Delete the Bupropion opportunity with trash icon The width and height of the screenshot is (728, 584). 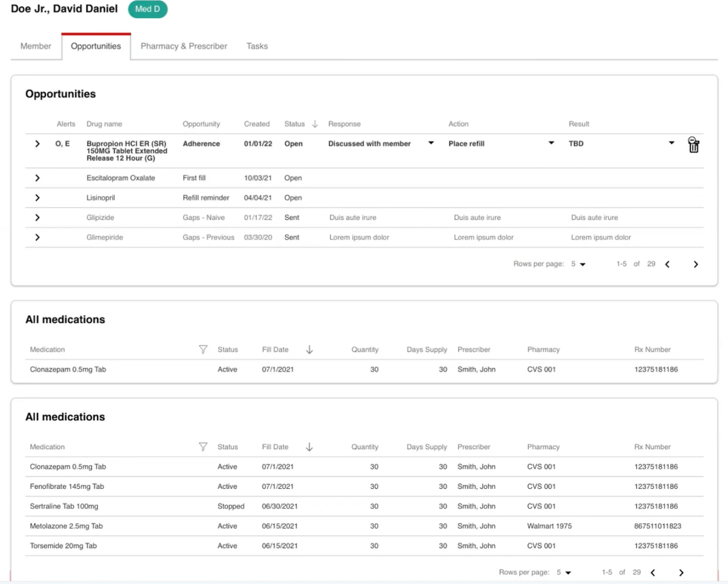click(x=693, y=145)
